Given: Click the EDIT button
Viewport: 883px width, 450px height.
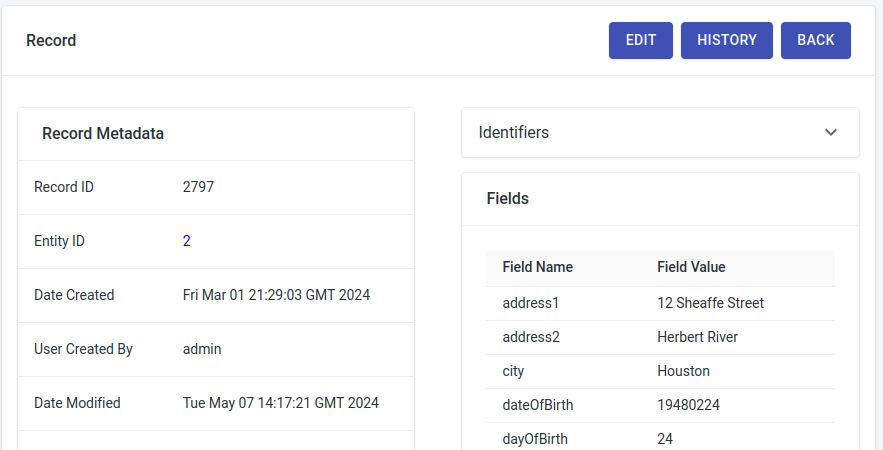Looking at the screenshot, I should click(x=641, y=41).
